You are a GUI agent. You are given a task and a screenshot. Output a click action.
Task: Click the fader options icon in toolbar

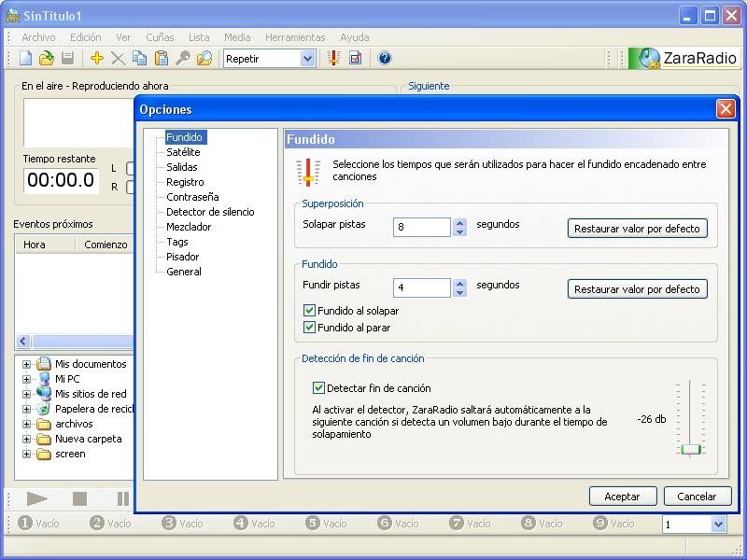coord(333,59)
